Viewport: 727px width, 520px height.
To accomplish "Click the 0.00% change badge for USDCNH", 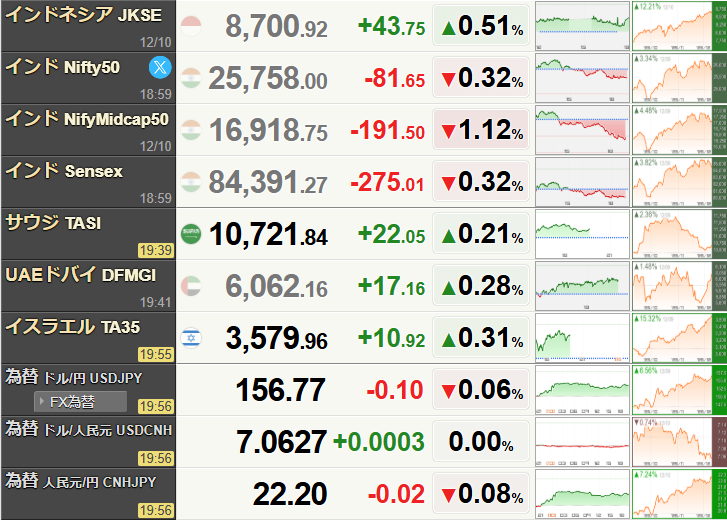I will point(481,442).
